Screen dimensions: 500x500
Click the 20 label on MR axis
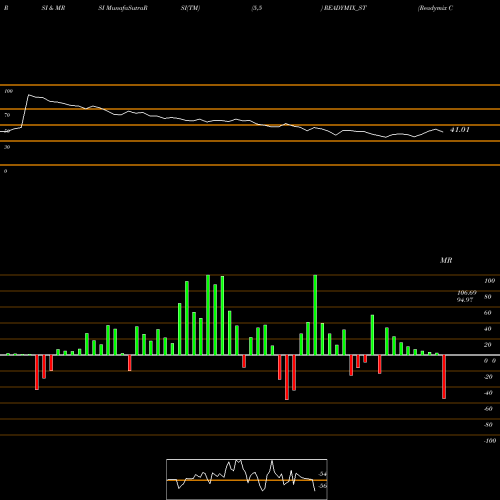[x=488, y=345]
